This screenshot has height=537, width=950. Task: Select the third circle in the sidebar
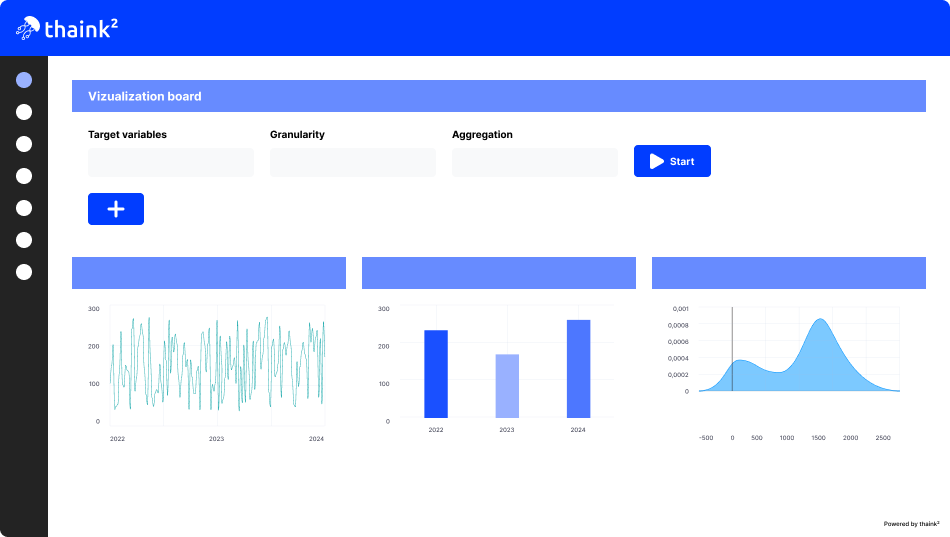click(24, 144)
